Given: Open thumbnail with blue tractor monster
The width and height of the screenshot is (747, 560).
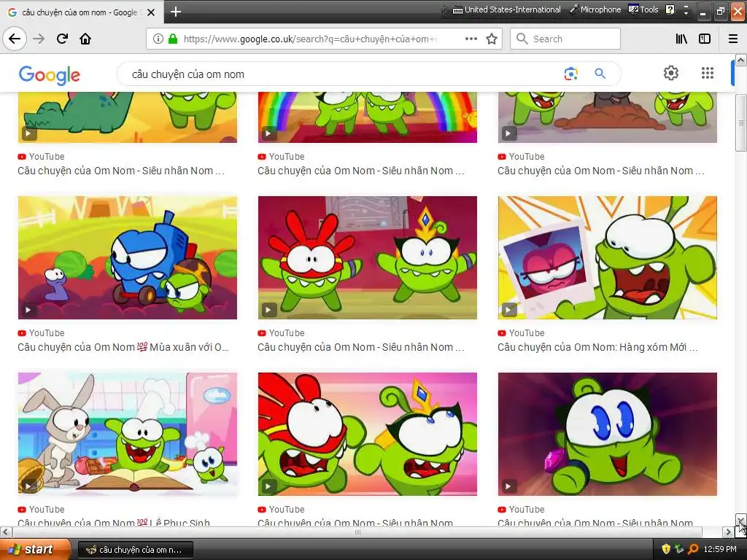Looking at the screenshot, I should 127,257.
